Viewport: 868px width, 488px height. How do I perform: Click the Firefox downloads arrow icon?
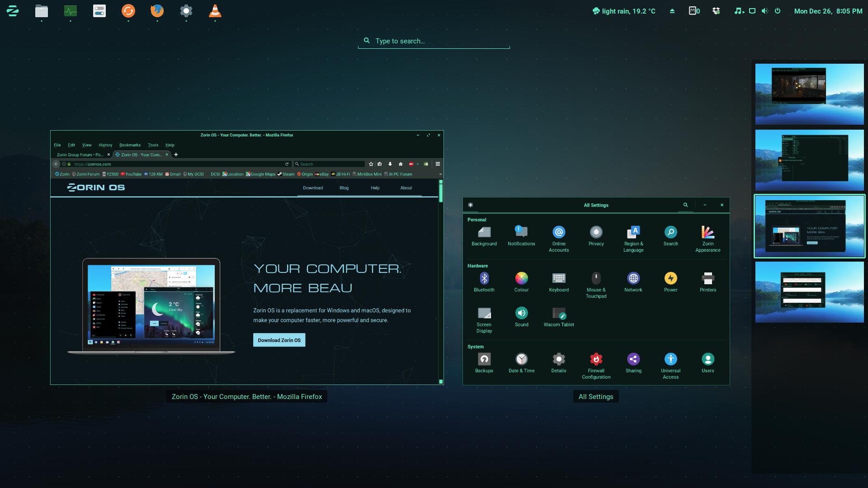[x=390, y=164]
